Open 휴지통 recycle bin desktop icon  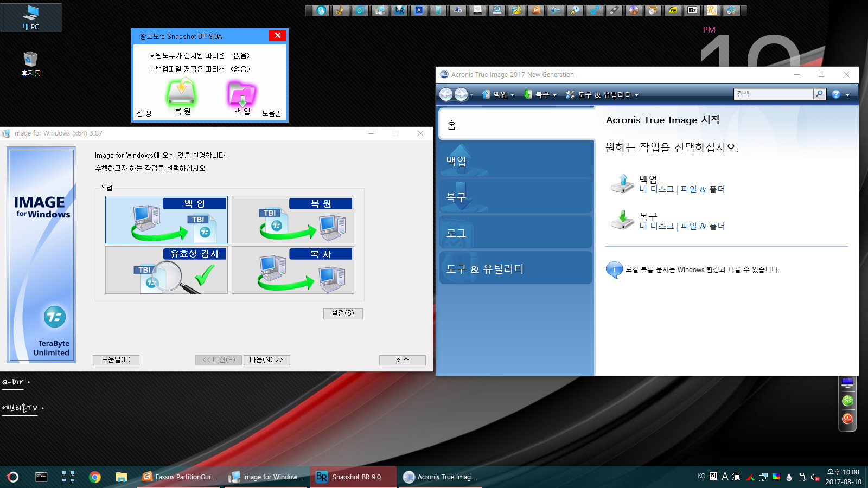point(30,64)
